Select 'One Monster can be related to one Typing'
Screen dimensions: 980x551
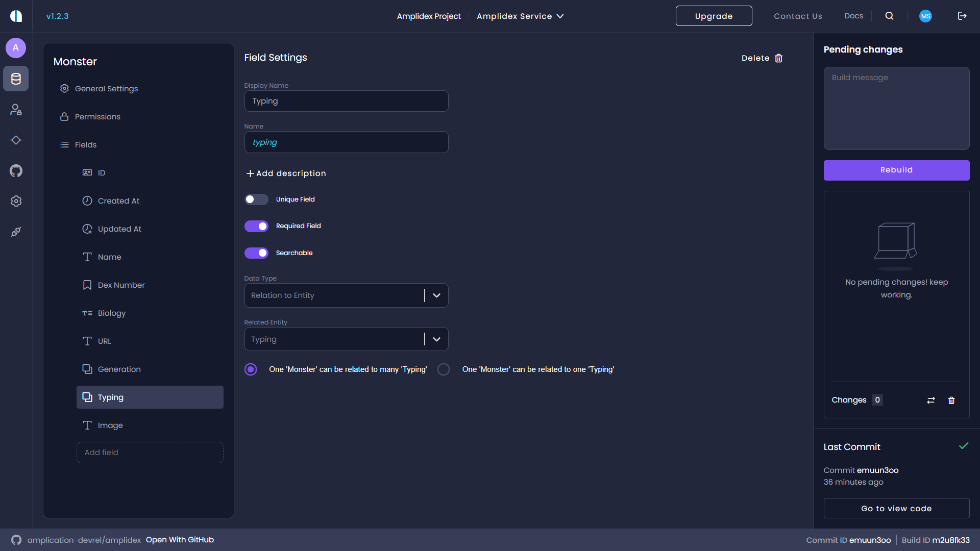(443, 369)
